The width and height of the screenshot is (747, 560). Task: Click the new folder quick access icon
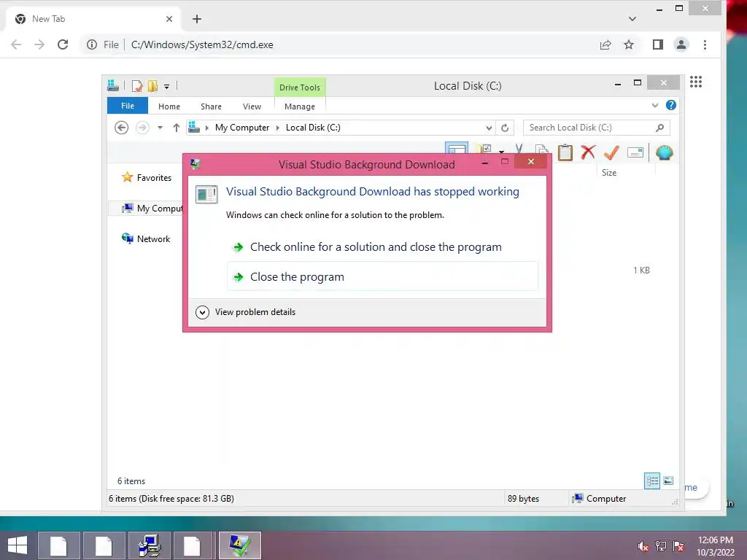tap(152, 86)
